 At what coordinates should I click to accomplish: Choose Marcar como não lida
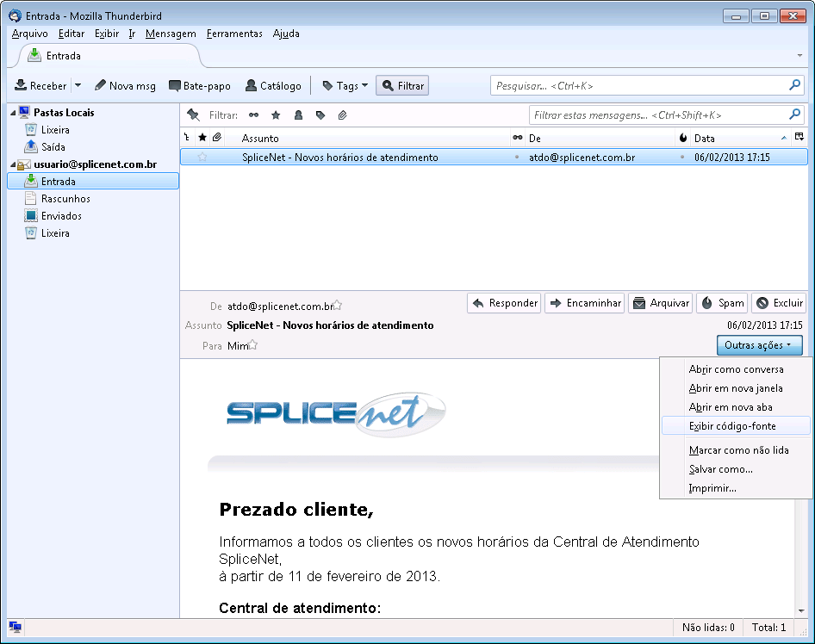pyautogui.click(x=736, y=450)
